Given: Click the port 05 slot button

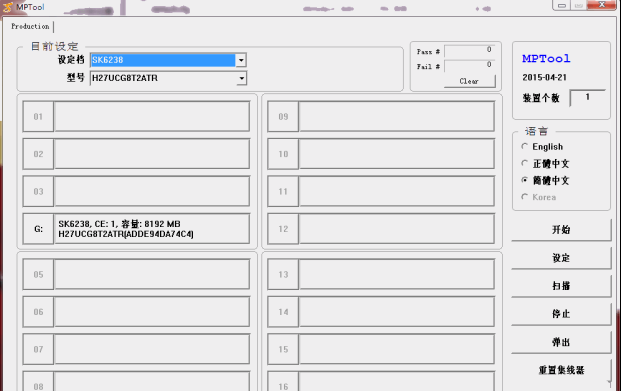Looking at the screenshot, I should coord(38,275).
